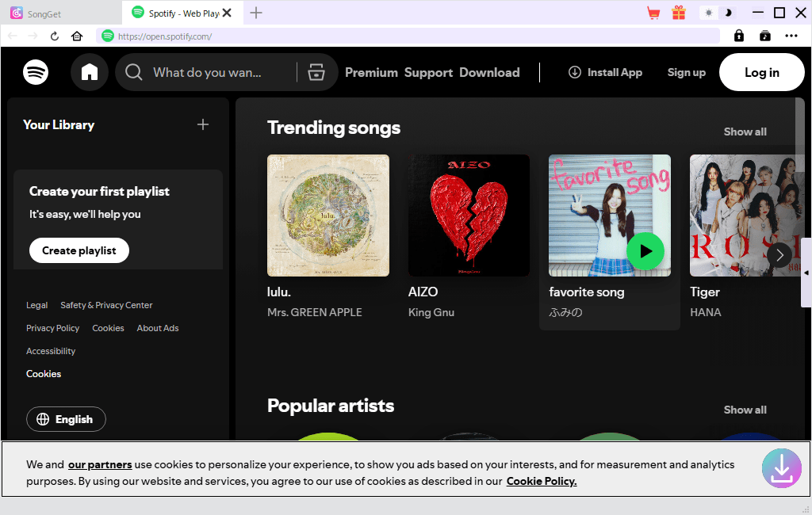Click the Spotify Home button
812x515 pixels.
pos(90,72)
